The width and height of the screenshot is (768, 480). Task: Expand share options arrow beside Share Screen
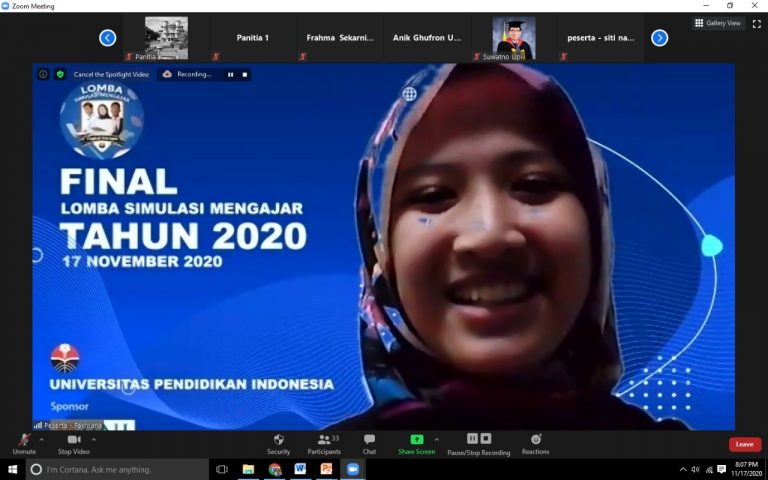pos(436,440)
